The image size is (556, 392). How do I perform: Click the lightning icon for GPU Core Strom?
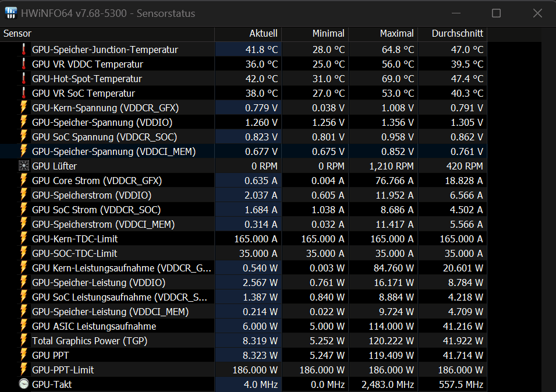pos(24,180)
